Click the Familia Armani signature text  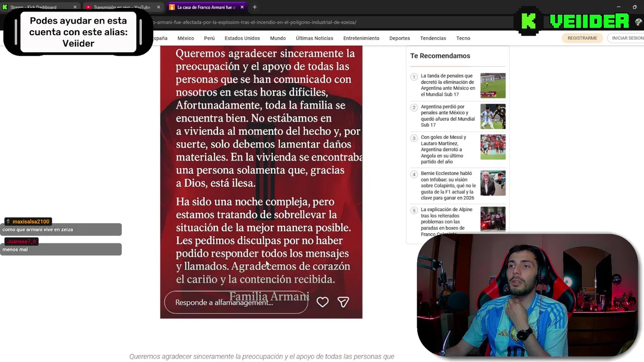click(269, 297)
